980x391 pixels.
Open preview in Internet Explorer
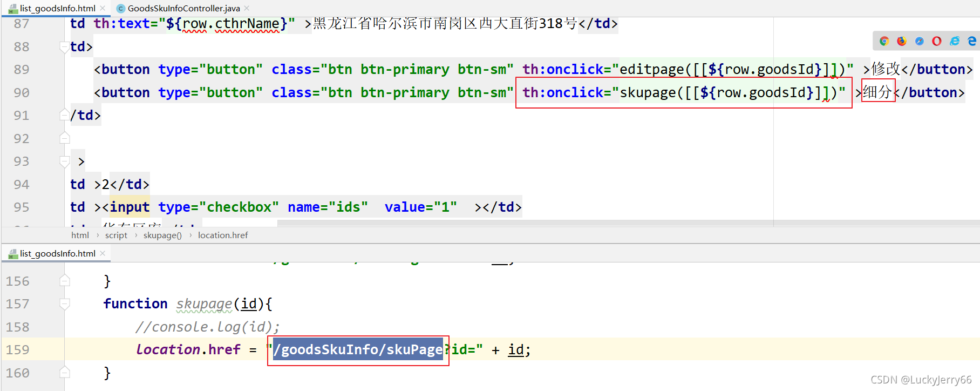point(955,41)
